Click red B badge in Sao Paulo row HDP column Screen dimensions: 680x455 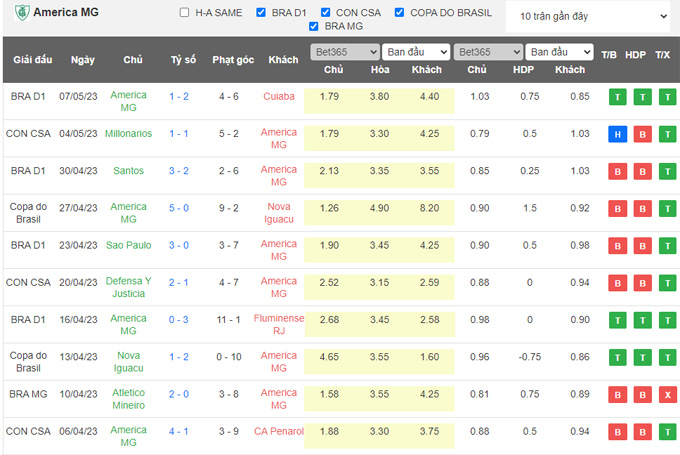642,246
